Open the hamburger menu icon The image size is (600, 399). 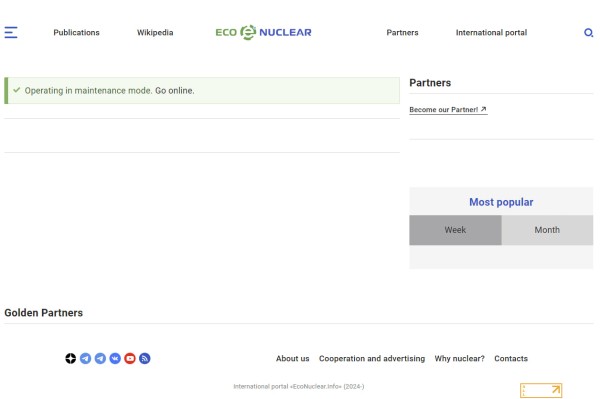[11, 33]
